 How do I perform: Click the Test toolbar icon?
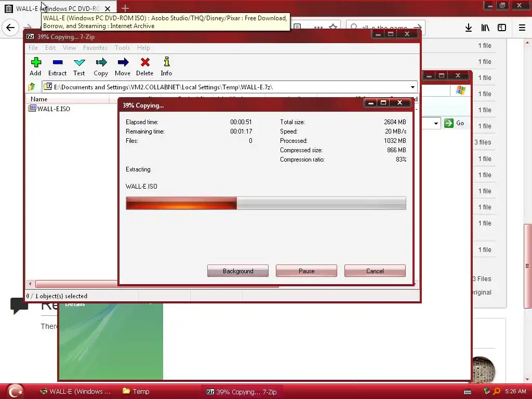(79, 66)
